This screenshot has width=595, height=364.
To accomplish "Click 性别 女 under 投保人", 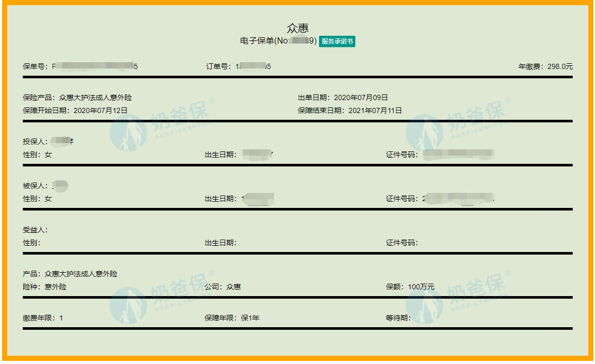I will pyautogui.click(x=37, y=155).
